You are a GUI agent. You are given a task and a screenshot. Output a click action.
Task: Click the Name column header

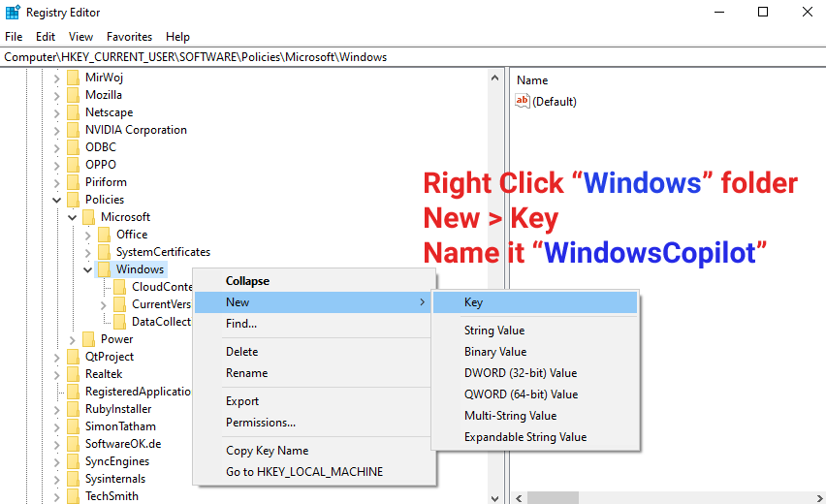pyautogui.click(x=532, y=80)
